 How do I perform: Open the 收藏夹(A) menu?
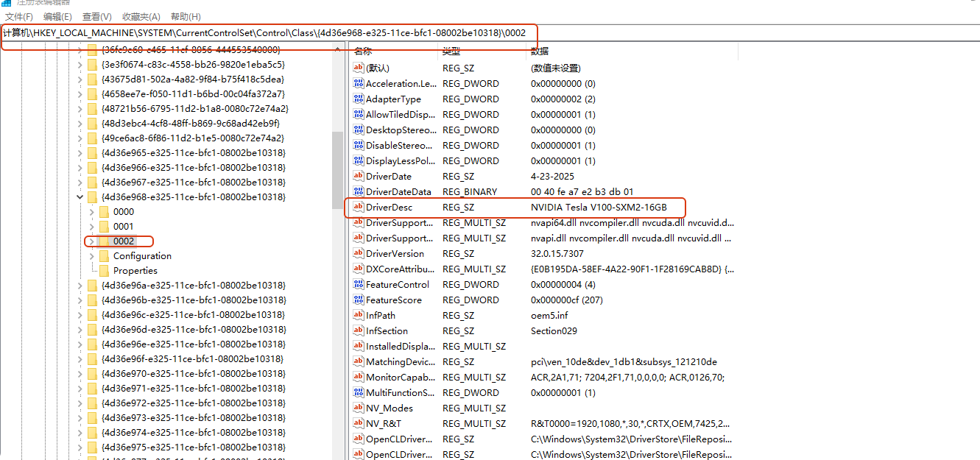click(x=141, y=17)
